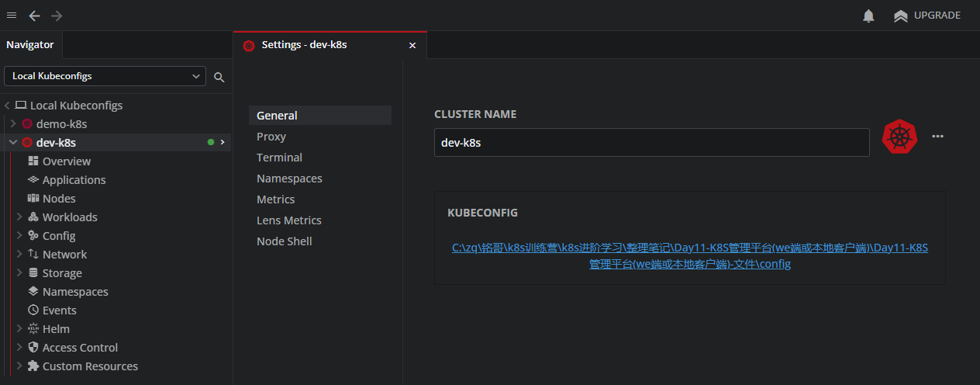Expand the Config section
Image resolution: width=980 pixels, height=385 pixels.
(20, 236)
